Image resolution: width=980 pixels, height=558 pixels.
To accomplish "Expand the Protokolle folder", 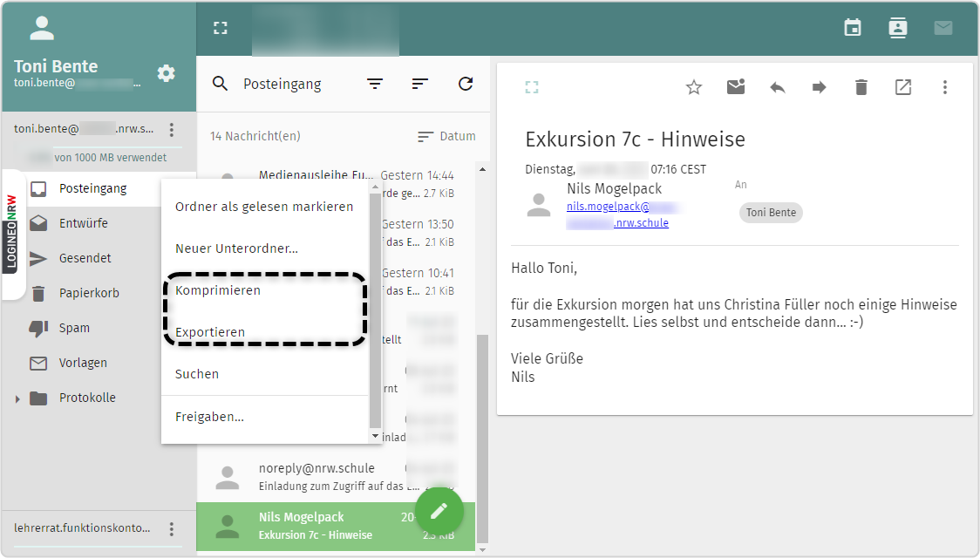I will (x=18, y=397).
